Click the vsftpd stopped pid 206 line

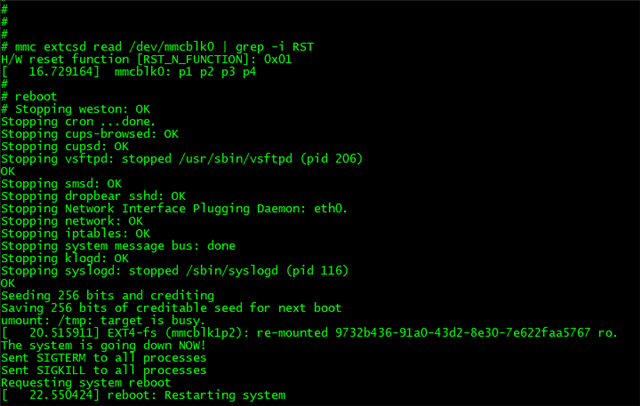tap(182, 159)
